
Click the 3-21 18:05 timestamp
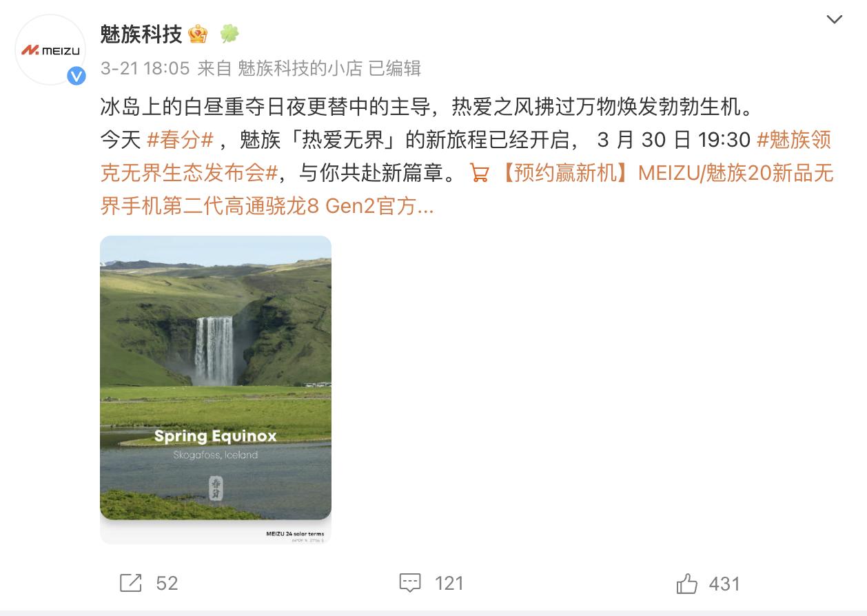(145, 68)
